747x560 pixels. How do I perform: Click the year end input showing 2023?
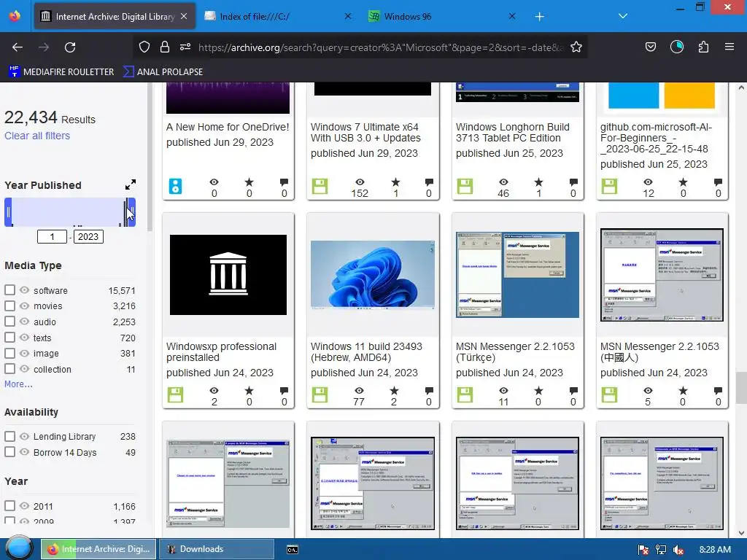(88, 237)
